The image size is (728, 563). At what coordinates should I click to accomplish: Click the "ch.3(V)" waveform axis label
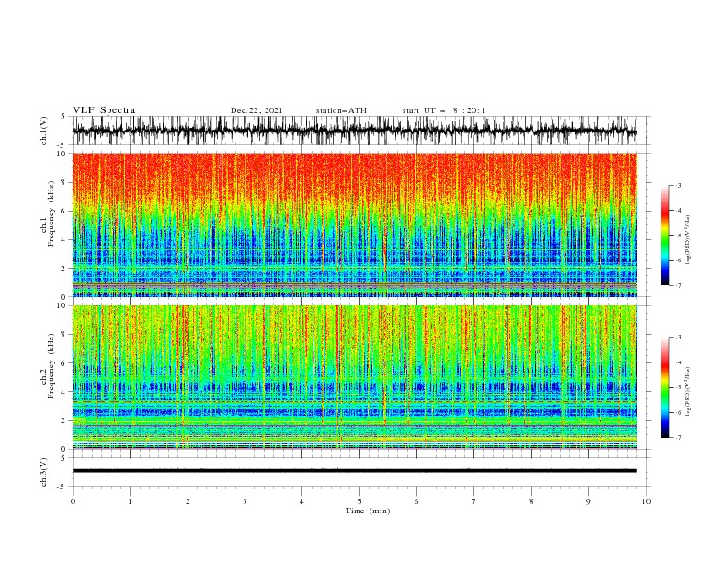[x=44, y=472]
